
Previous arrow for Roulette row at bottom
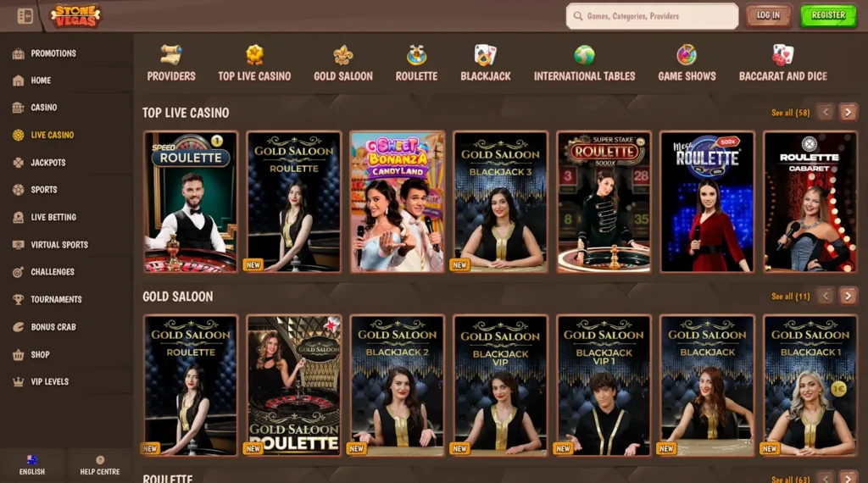pyautogui.click(x=826, y=478)
